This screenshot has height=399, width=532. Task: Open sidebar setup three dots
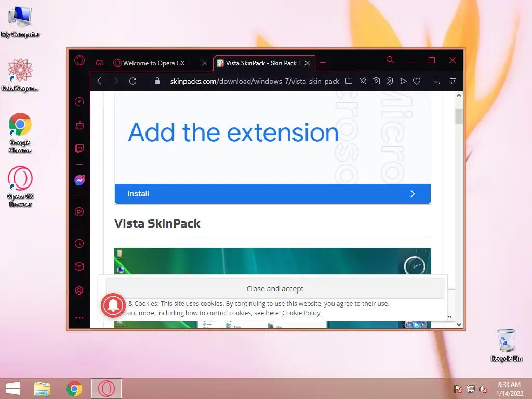coord(79,318)
